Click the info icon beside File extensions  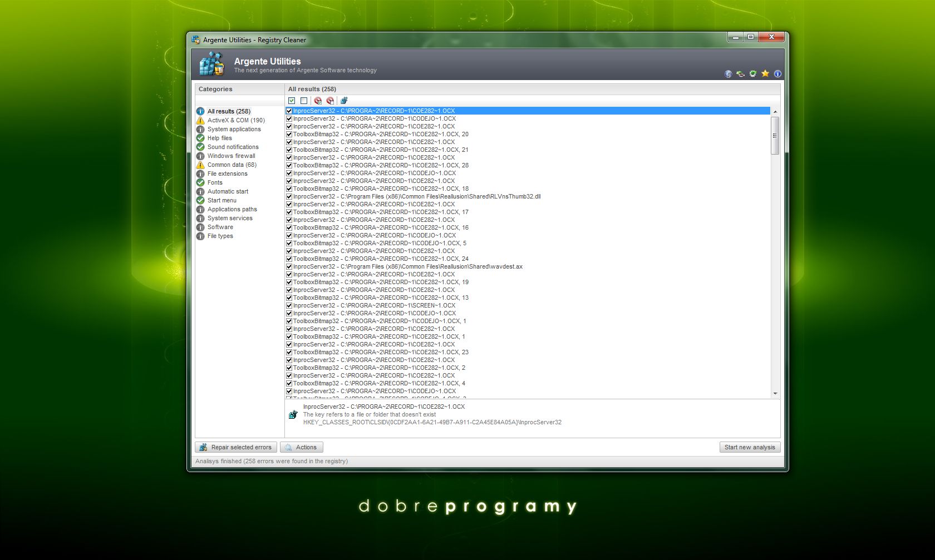[200, 174]
